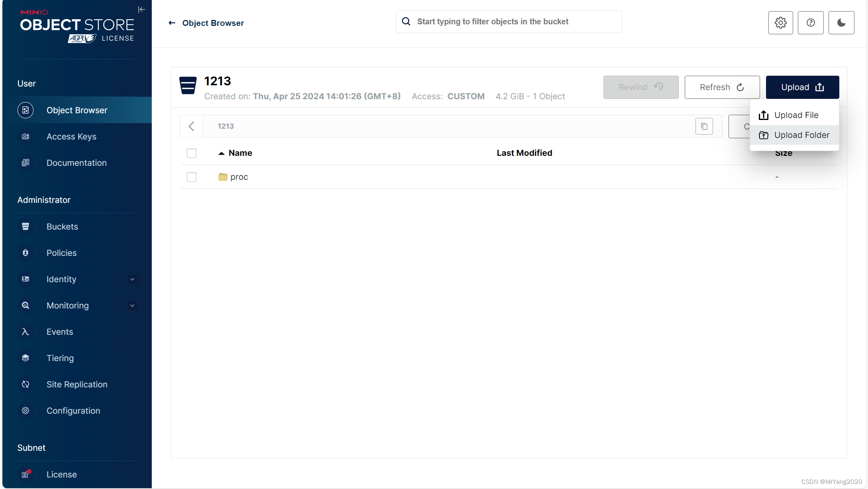Image resolution: width=868 pixels, height=489 pixels.
Task: Choose Upload Folder from dropdown menu
Action: [801, 135]
